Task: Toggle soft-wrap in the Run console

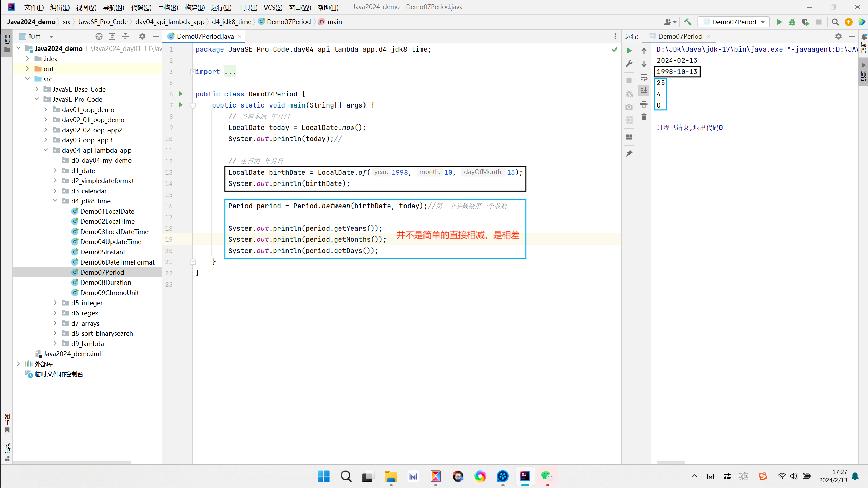Action: pos(644,77)
